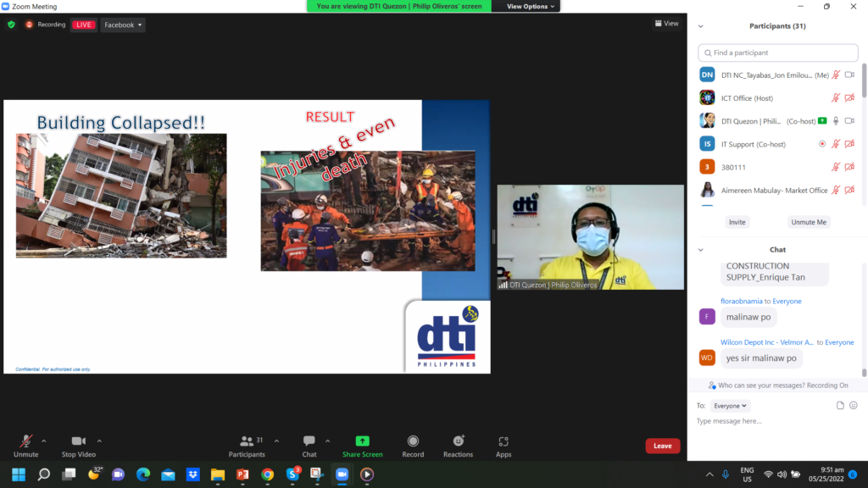Collapse the Participants section header
The height and width of the screenshot is (488, 868).
coord(699,26)
